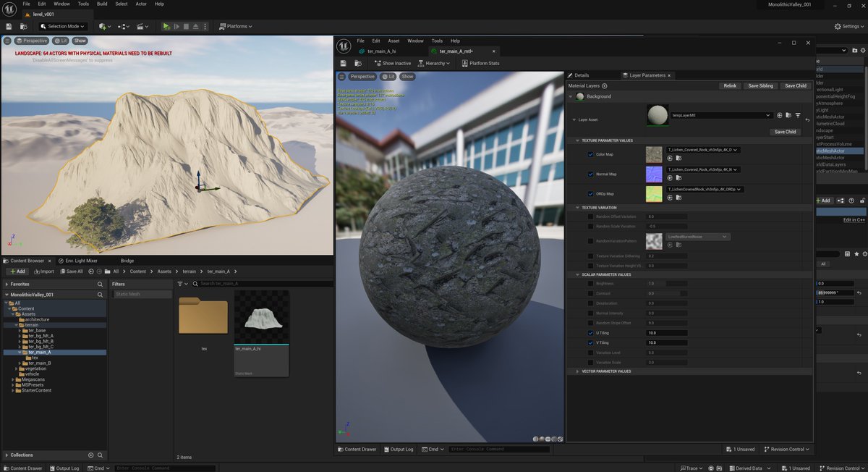This screenshot has height=472, width=868.
Task: Click the Skip/advance frame button in main toolbar
Action: (176, 26)
